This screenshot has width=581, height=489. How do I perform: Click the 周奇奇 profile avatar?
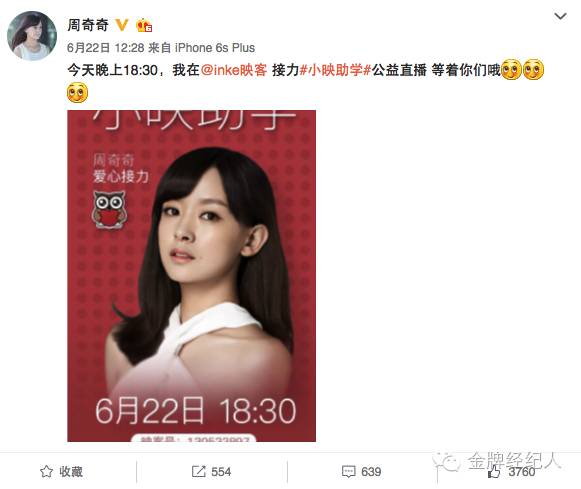[32, 35]
